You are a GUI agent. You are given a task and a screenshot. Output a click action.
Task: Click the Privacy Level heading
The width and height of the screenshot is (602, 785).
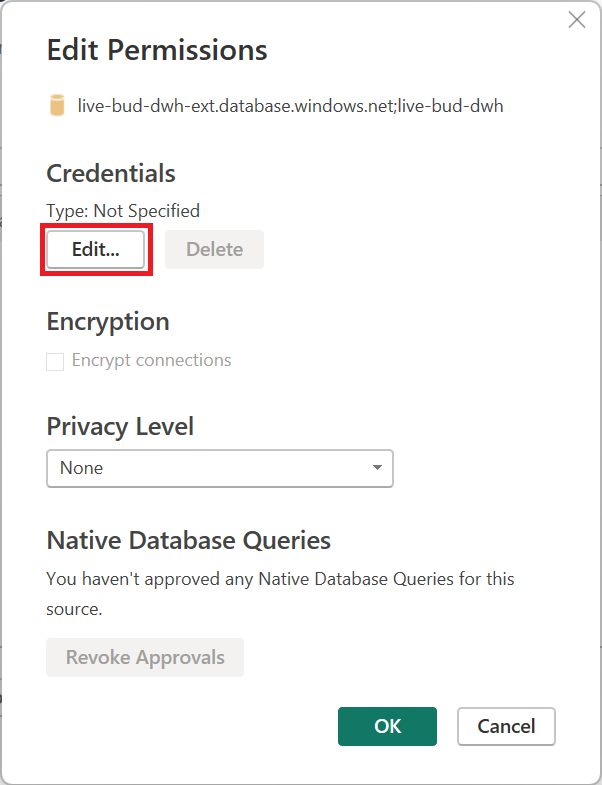tap(120, 427)
